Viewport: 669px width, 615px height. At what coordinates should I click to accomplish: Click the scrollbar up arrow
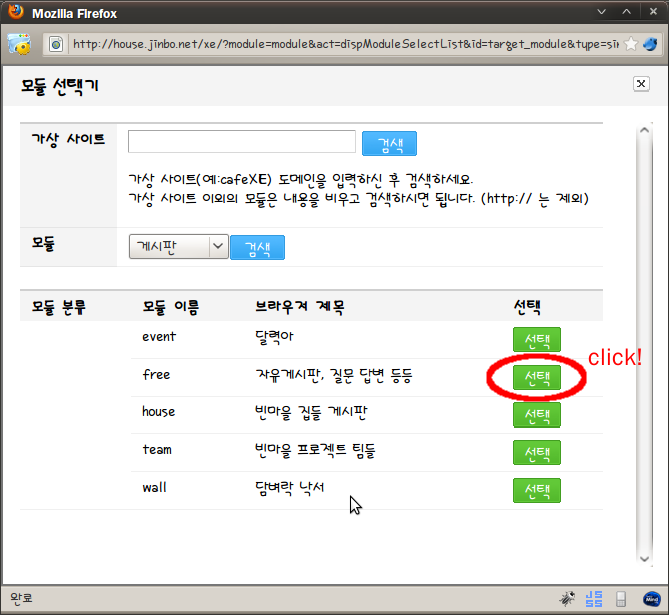pyautogui.click(x=644, y=130)
